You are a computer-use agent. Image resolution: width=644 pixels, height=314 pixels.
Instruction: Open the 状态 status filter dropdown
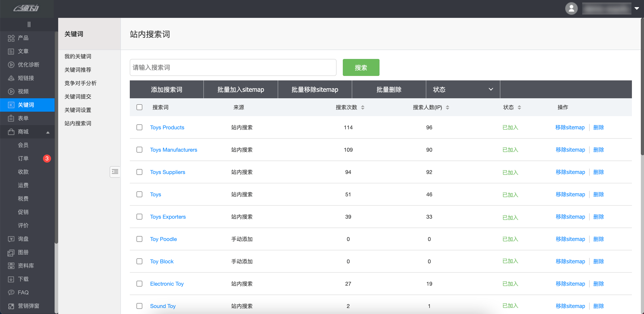pos(463,89)
